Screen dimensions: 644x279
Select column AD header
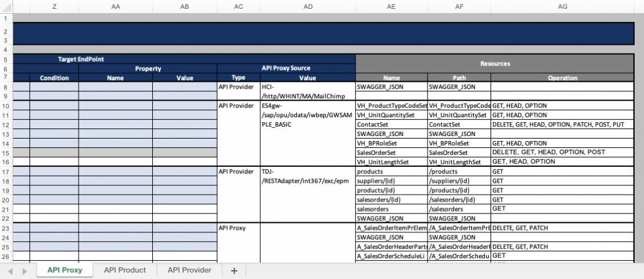pyautogui.click(x=308, y=6)
